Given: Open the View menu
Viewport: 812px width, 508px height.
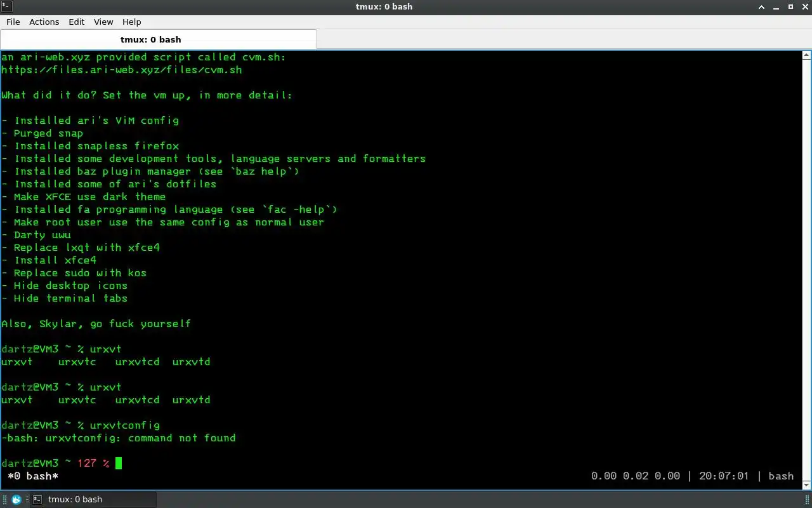Looking at the screenshot, I should tap(103, 22).
